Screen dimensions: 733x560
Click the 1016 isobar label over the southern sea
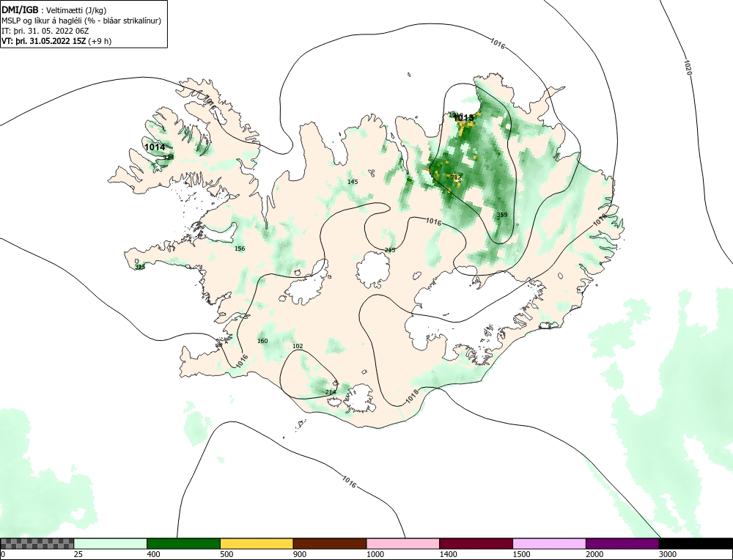(x=349, y=482)
